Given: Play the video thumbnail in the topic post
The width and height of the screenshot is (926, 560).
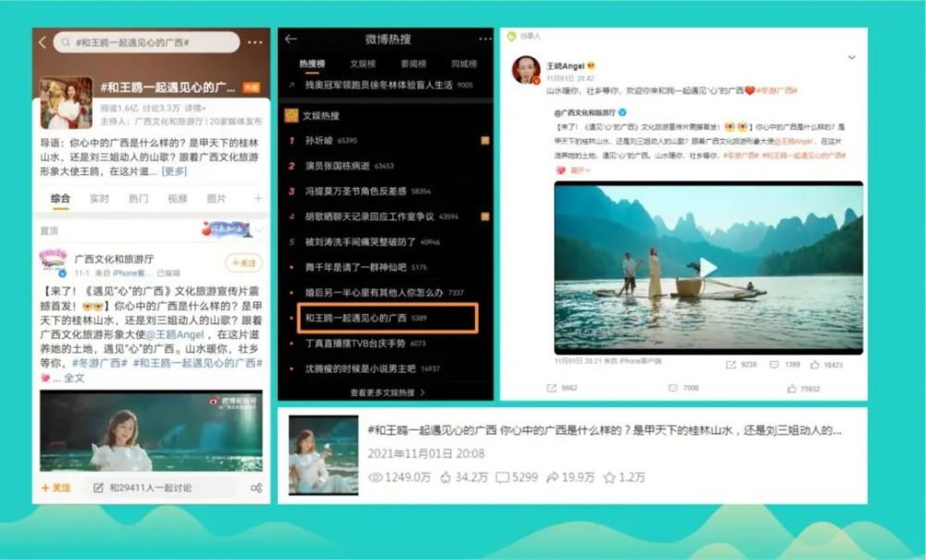Looking at the screenshot, I should click(151, 430).
